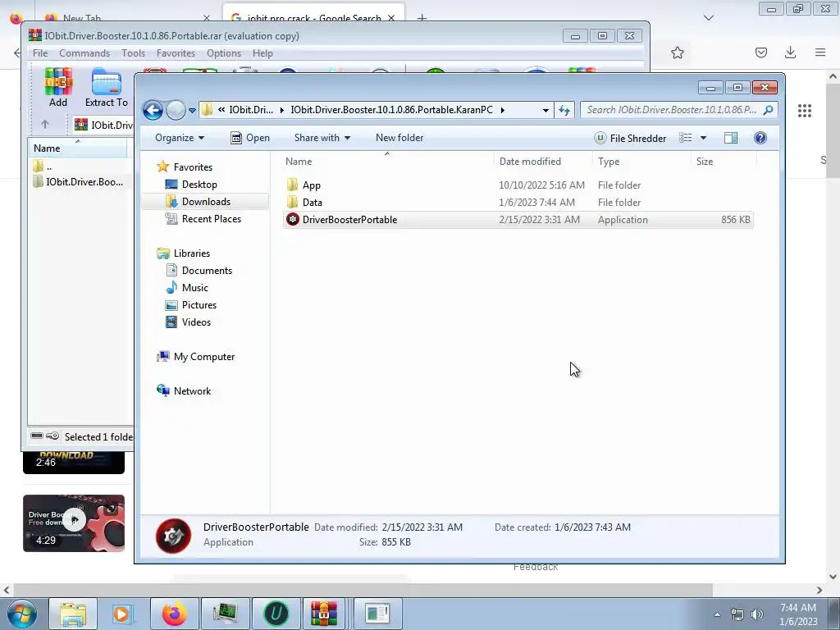Open IObit Uninstaller taskbar icon
The width and height of the screenshot is (840, 630).
coord(276,614)
